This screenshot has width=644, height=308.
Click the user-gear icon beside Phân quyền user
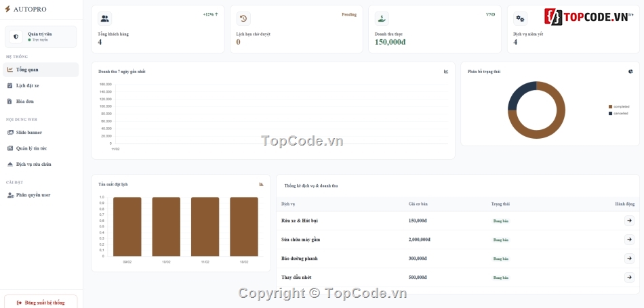(x=11, y=195)
